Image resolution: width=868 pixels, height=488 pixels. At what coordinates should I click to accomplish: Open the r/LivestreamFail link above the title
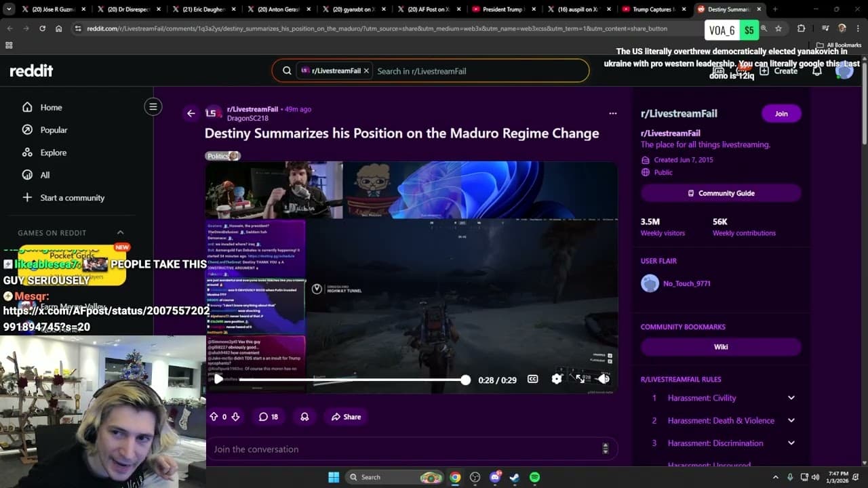pos(252,109)
